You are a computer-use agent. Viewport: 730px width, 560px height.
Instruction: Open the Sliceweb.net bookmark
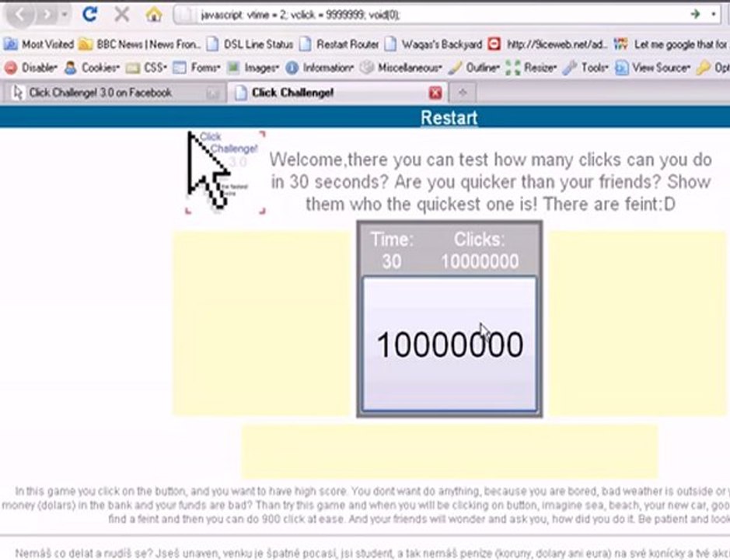pos(547,44)
